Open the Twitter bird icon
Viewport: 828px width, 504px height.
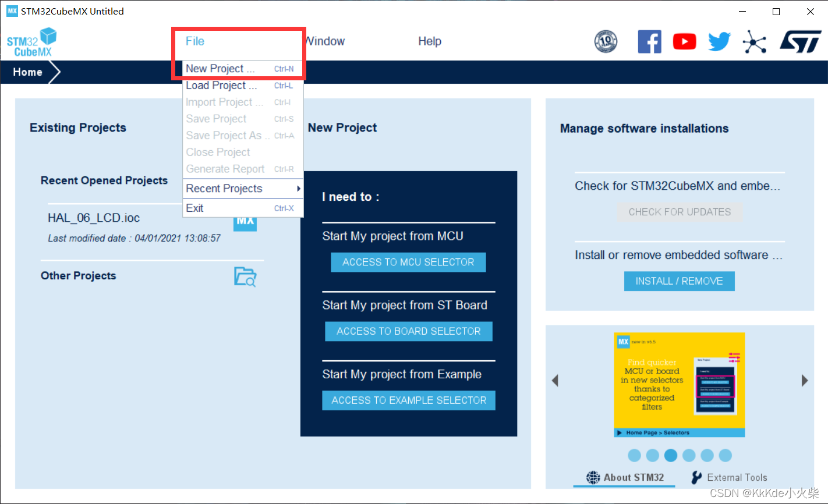[x=719, y=41]
